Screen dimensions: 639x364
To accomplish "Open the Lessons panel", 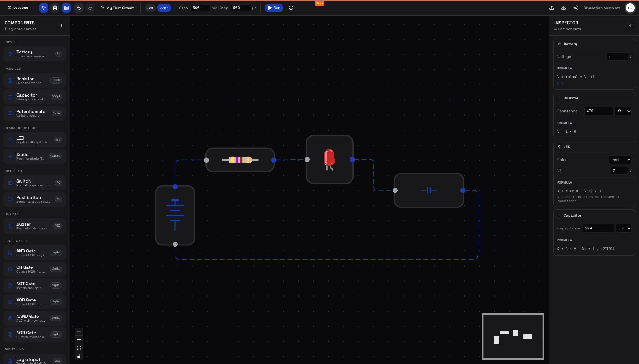I will [18, 8].
